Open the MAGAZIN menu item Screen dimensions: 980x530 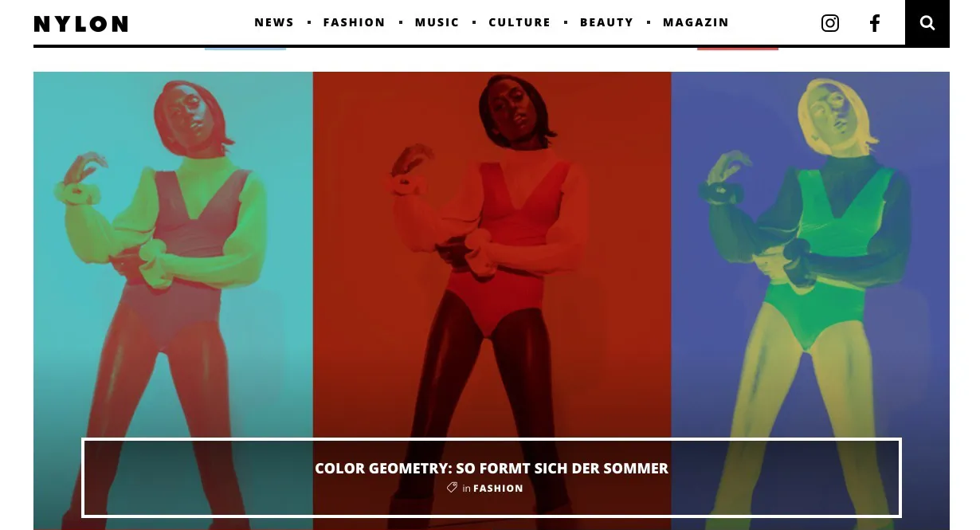pyautogui.click(x=696, y=22)
